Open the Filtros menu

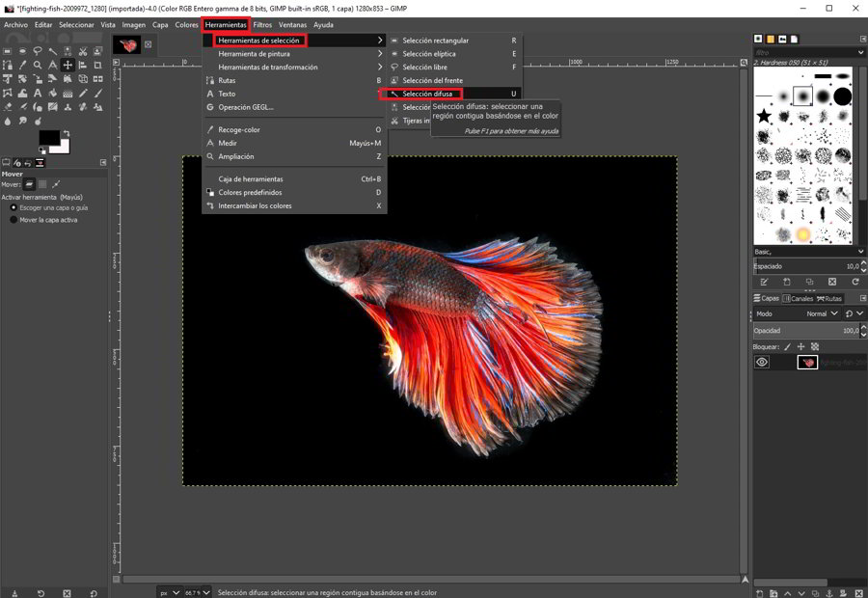point(262,24)
